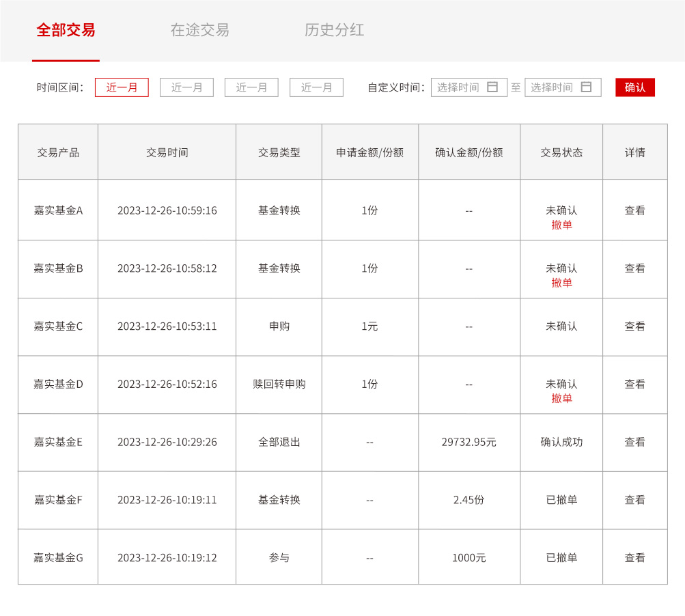This screenshot has height=616, width=685.
Task: Click 赎回转申购 transaction type cell
Action: click(x=279, y=384)
